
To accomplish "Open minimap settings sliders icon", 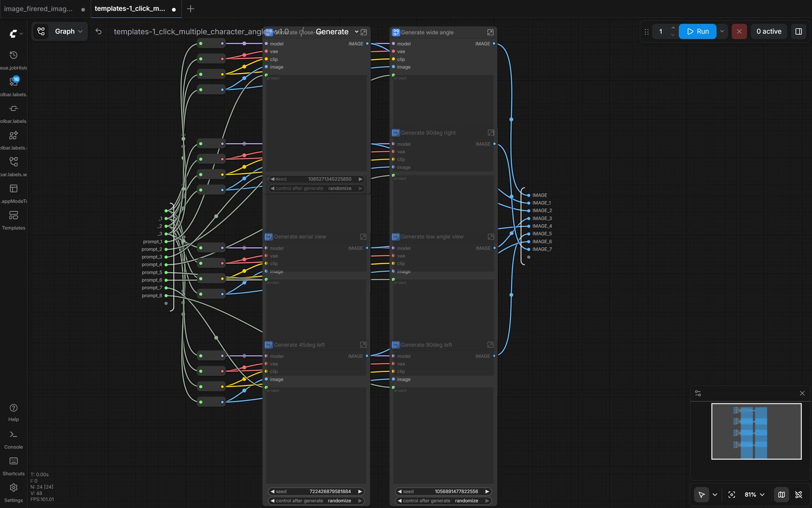I will 698,394.
